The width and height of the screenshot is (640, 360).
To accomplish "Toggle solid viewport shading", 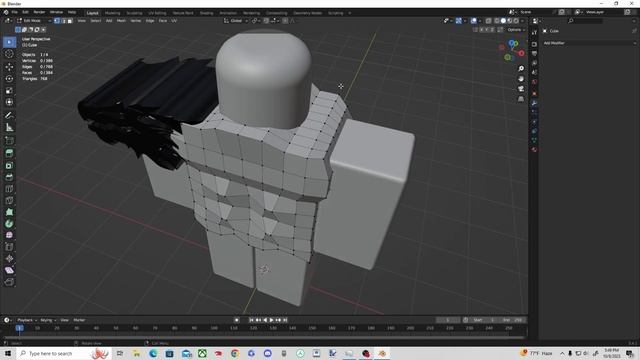I will [503, 21].
